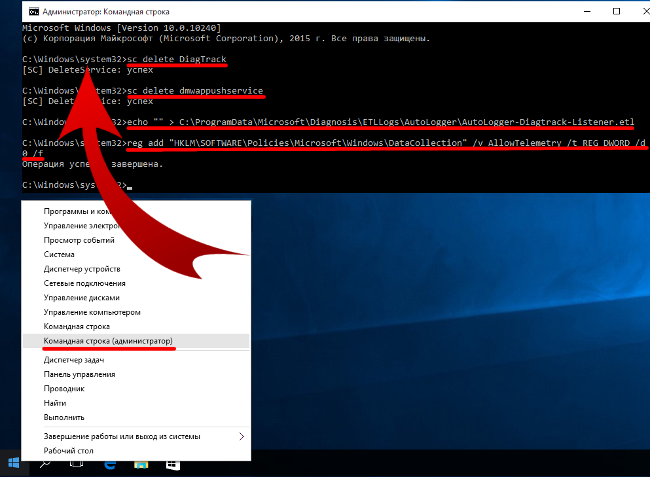Open "Диспетчер задач" menu entry
Screen dimensions: 650x477
tap(136, 360)
